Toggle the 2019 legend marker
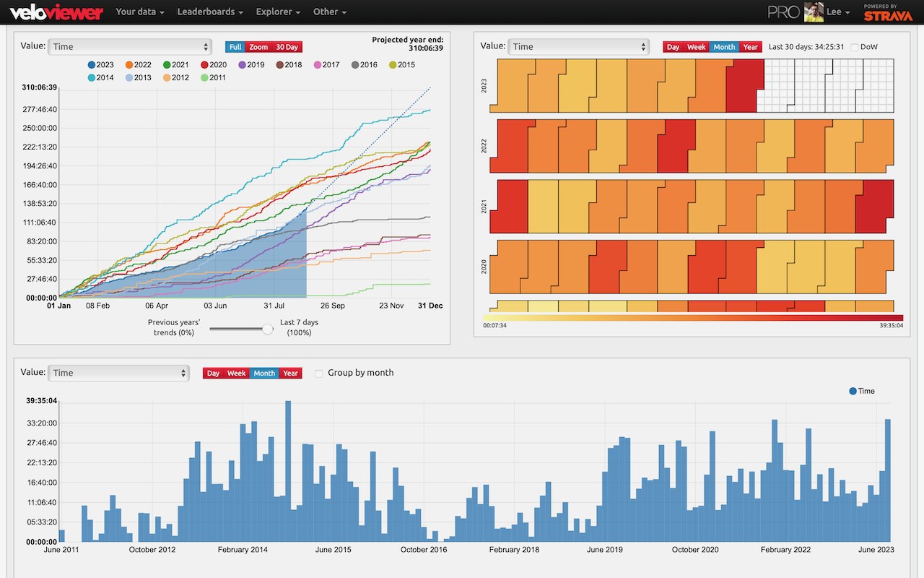This screenshot has height=578, width=924. pyautogui.click(x=242, y=65)
